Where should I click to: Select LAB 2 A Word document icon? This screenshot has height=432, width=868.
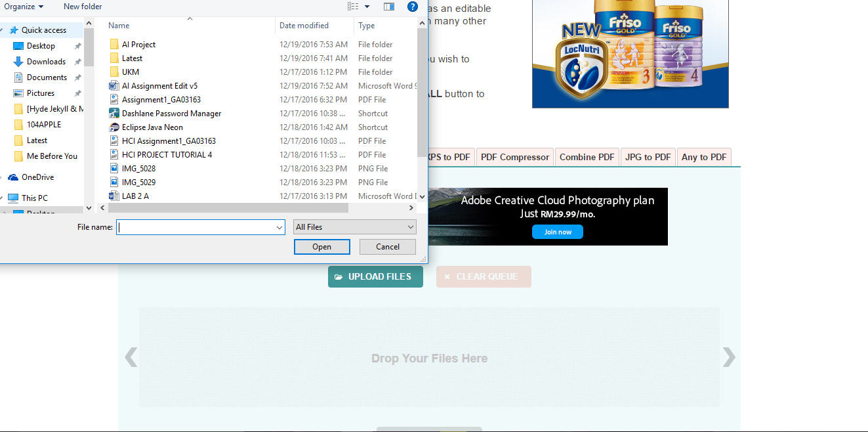click(114, 196)
